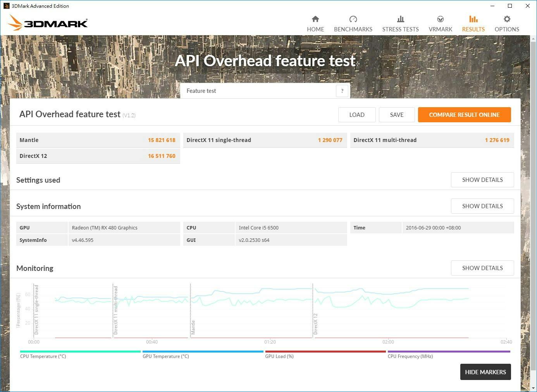Go to the STRESS TESTS tab label
Image resolution: width=537 pixels, height=392 pixels.
pos(400,29)
